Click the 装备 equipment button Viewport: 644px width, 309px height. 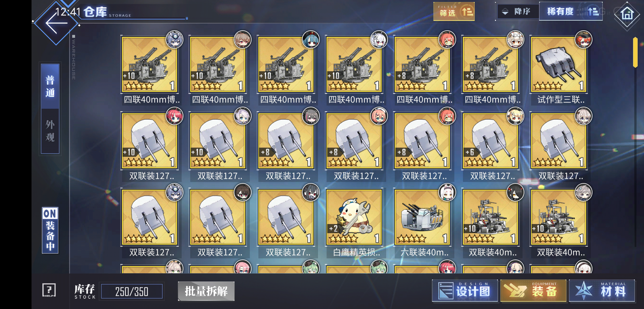(533, 291)
